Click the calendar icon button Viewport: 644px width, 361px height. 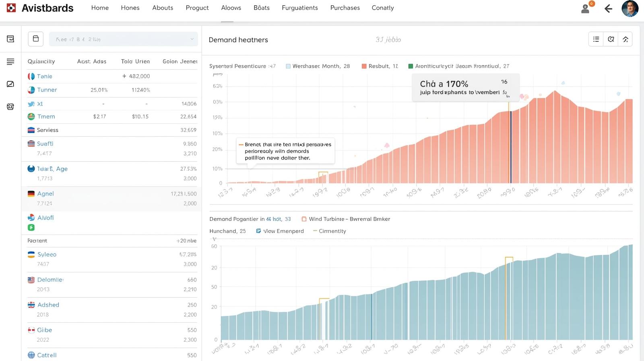pos(36,39)
